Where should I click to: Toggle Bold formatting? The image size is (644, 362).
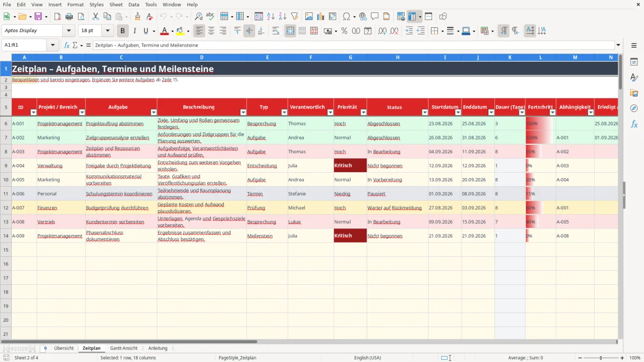(x=123, y=31)
